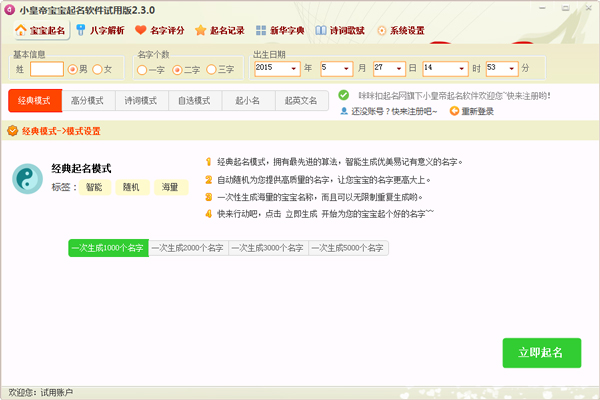The width and height of the screenshot is (600, 400).
Task: Open the 宝宝起名 home tab
Action: (42, 30)
